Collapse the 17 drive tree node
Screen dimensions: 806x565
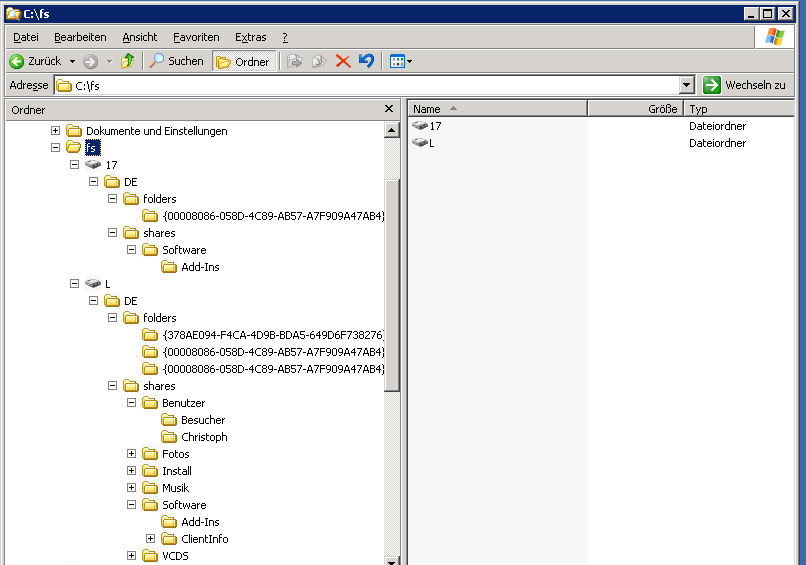click(x=75, y=165)
